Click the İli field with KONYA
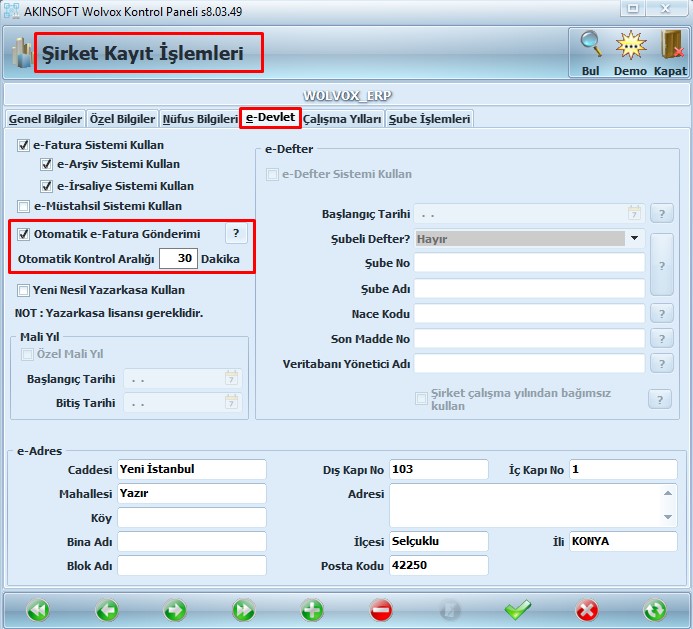This screenshot has height=629, width=693. point(623,541)
